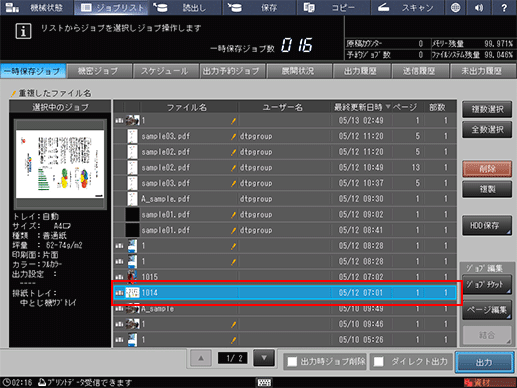Image resolution: width=517 pixels, height=388 pixels.
Task: Click the 資材 consumables indicator
Action: pos(489,382)
